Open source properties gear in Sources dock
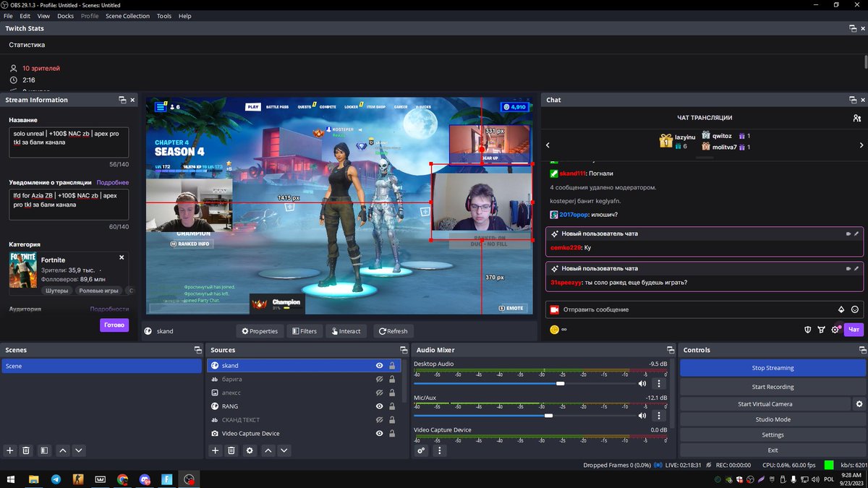868x488 pixels. click(250, 450)
